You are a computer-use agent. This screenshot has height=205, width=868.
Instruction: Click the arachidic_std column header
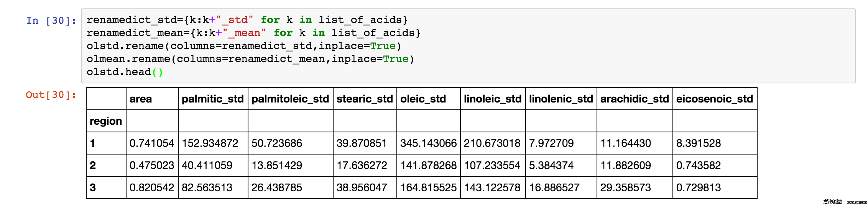(635, 99)
